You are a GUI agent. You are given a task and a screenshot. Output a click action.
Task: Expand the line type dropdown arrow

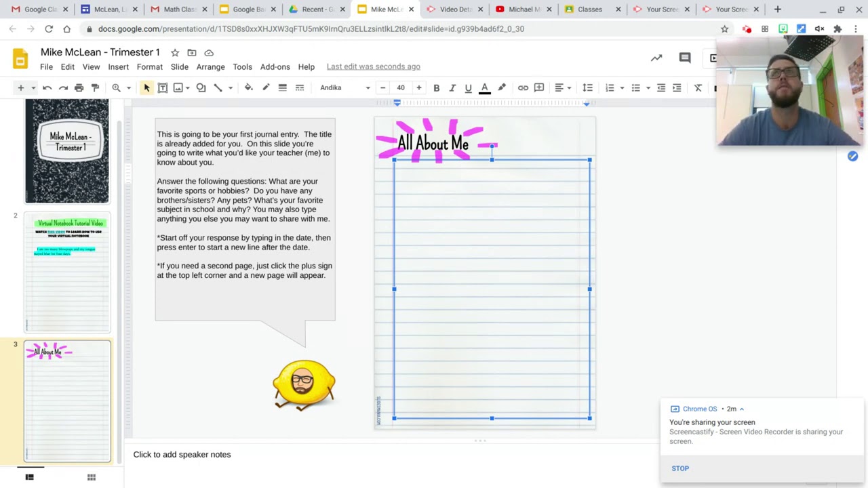point(230,87)
